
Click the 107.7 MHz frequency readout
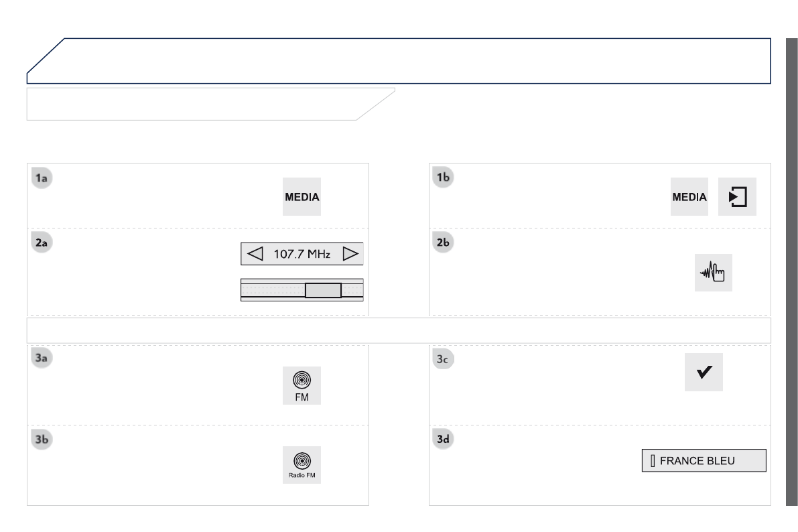[x=302, y=255]
